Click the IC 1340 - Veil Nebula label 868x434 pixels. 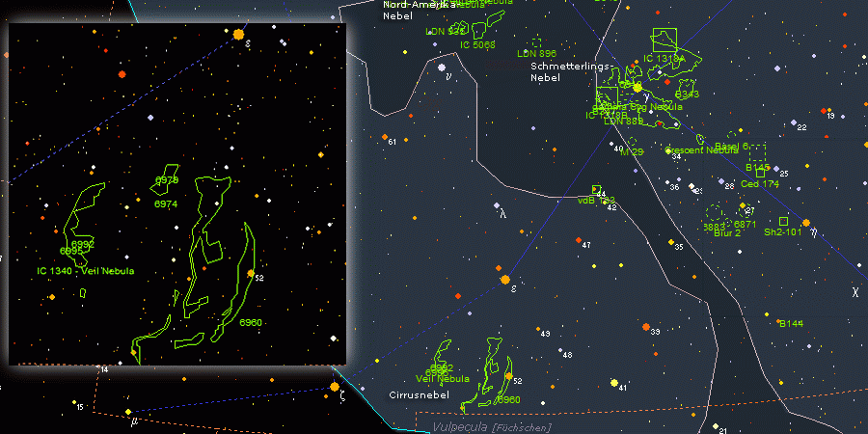[86, 271]
